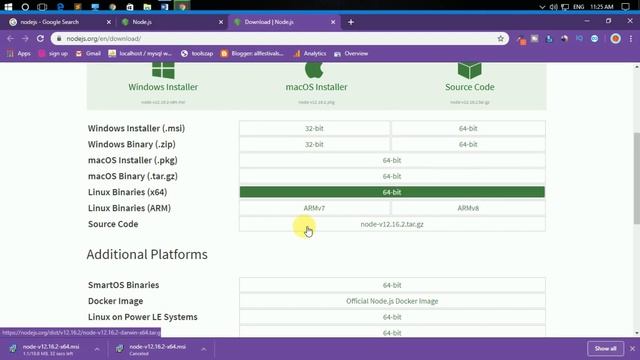Switch to the Node.js tab
This screenshot has width=640, height=360.
[171, 22]
